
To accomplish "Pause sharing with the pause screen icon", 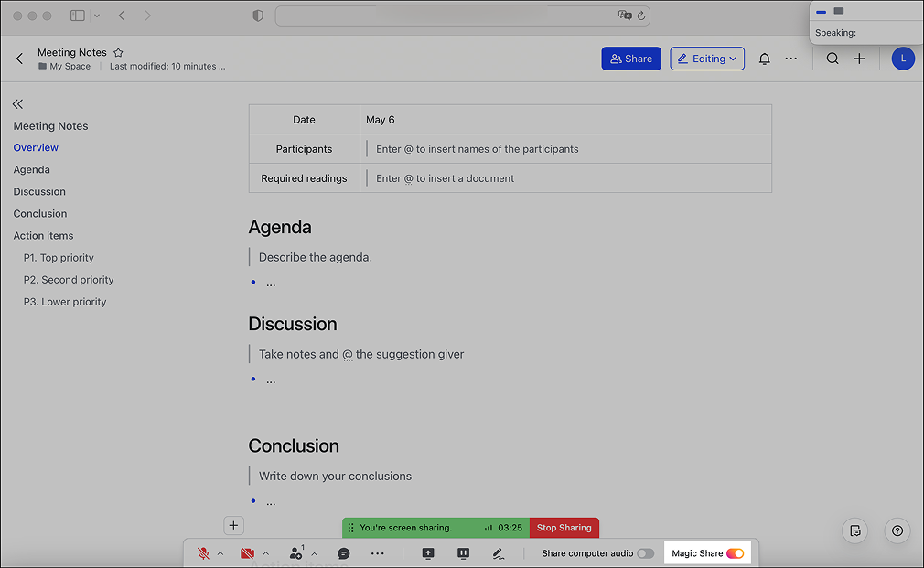I will click(463, 553).
